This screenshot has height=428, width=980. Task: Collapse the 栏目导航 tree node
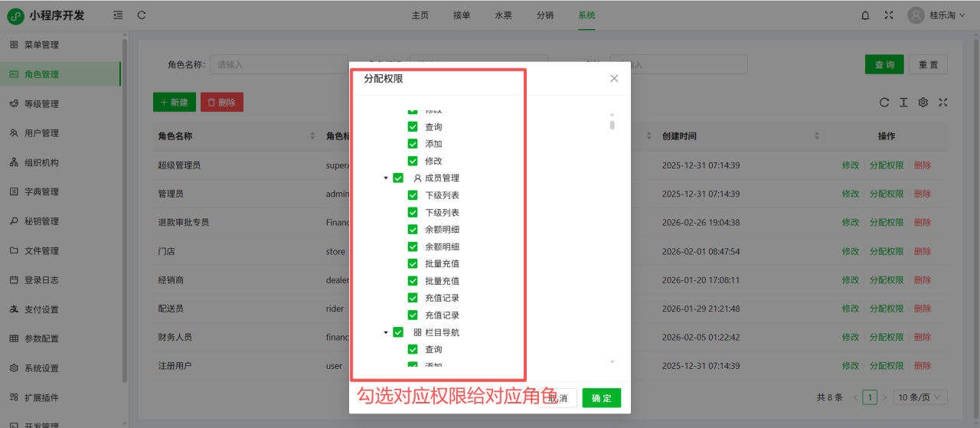point(386,333)
